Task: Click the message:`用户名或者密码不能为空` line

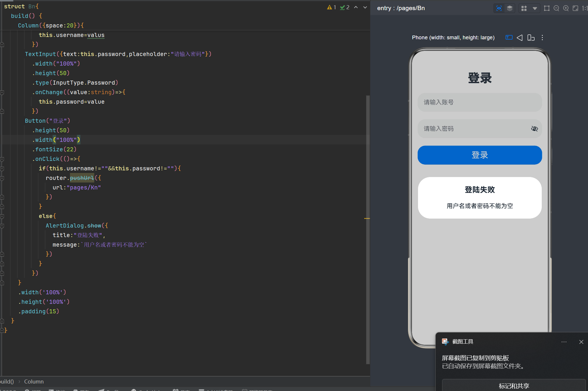Action: click(x=100, y=245)
